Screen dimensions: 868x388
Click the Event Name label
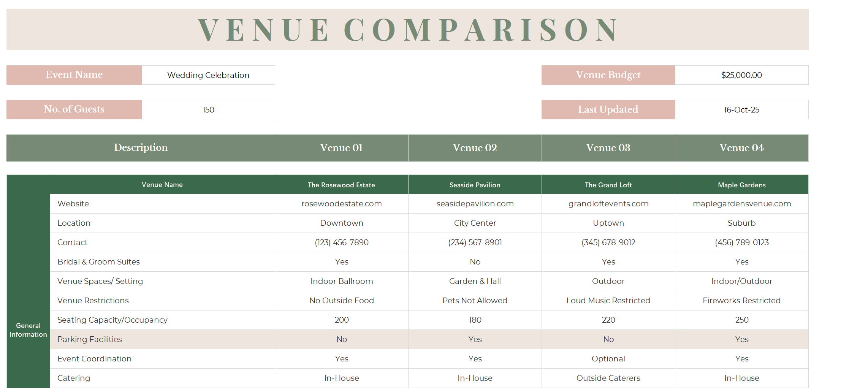tap(74, 75)
